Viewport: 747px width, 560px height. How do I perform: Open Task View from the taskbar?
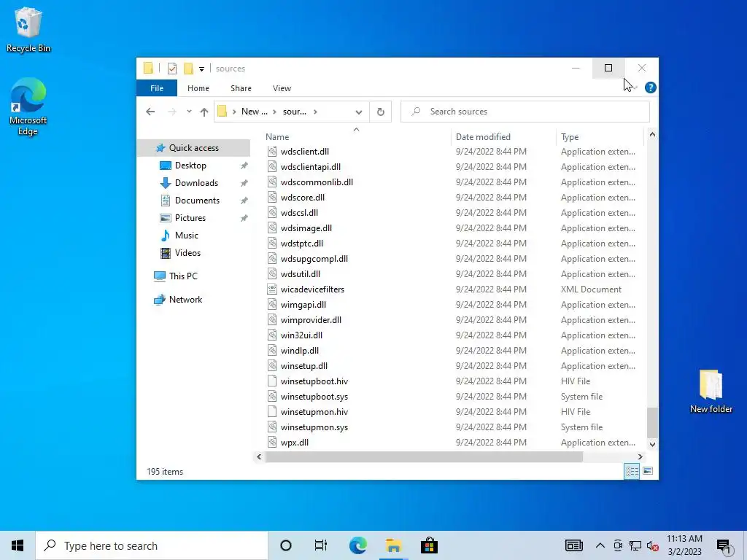click(321, 545)
